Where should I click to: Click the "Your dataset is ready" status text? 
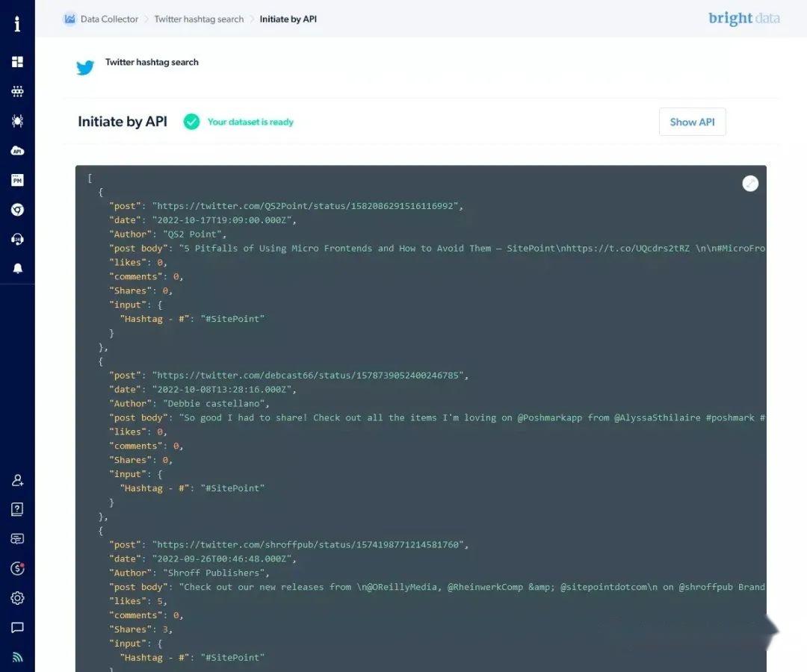point(250,122)
